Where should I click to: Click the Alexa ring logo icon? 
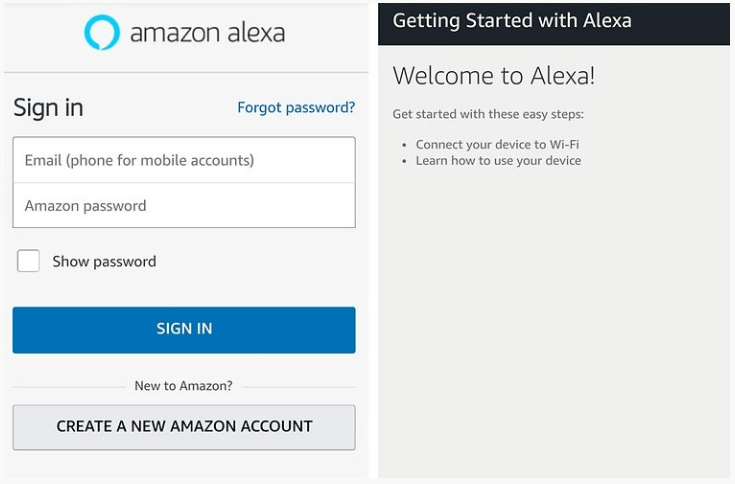[102, 32]
